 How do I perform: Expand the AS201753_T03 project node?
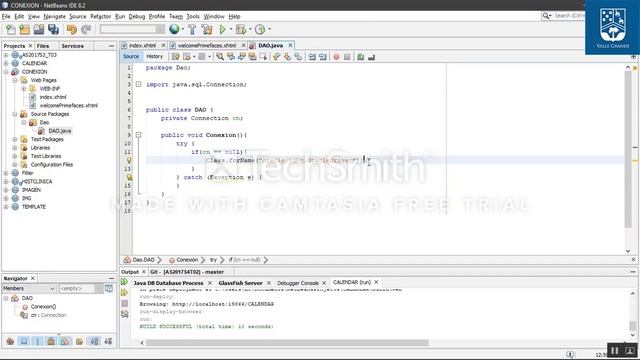(x=6, y=55)
